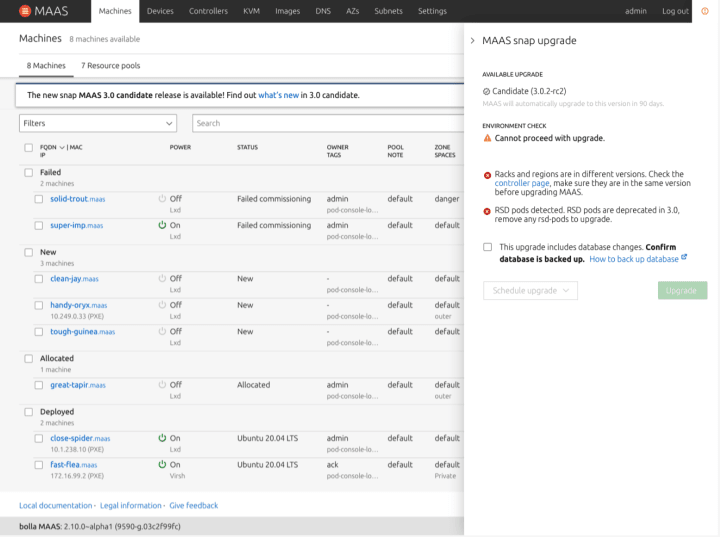Click the Candidate version check icon
The height and width of the screenshot is (537, 720).
(486, 91)
